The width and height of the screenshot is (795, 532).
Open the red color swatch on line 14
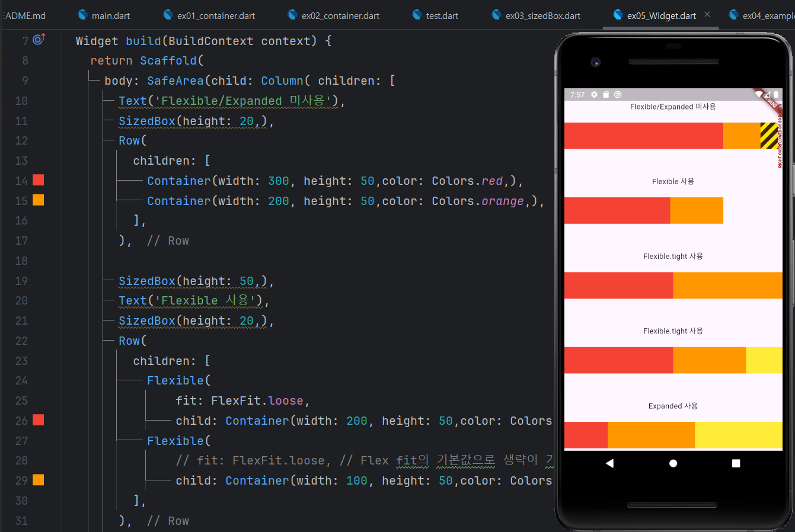pos(39,180)
